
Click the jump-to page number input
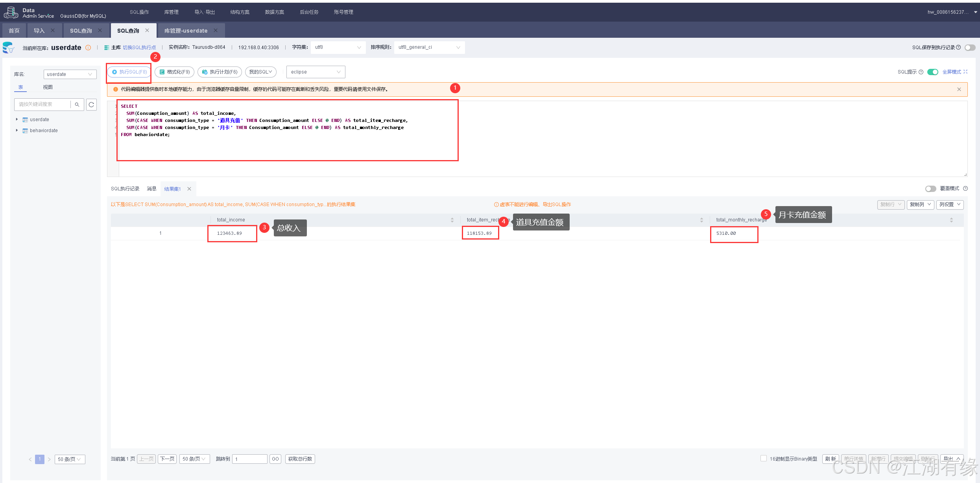pos(249,459)
